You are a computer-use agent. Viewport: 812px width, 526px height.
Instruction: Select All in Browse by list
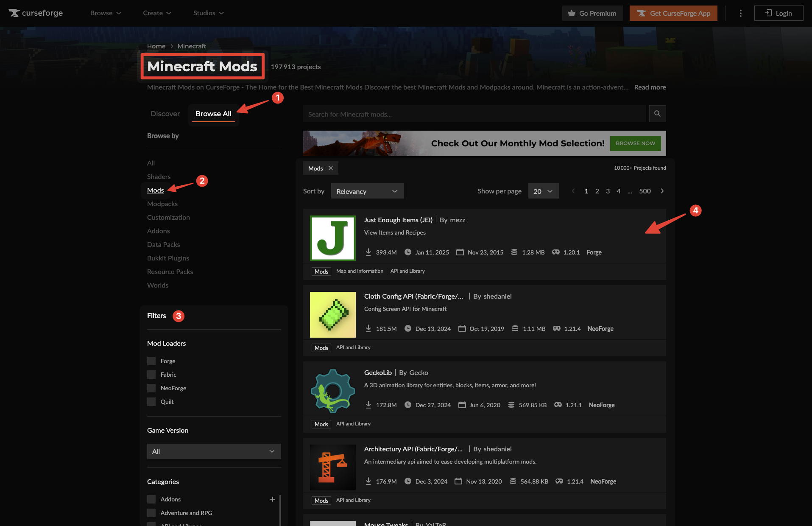[x=151, y=163]
